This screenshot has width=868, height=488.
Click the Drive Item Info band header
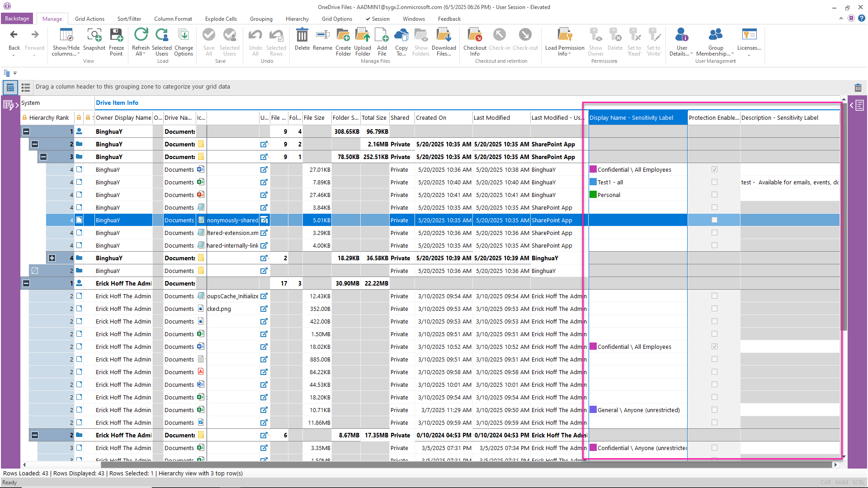coord(117,103)
